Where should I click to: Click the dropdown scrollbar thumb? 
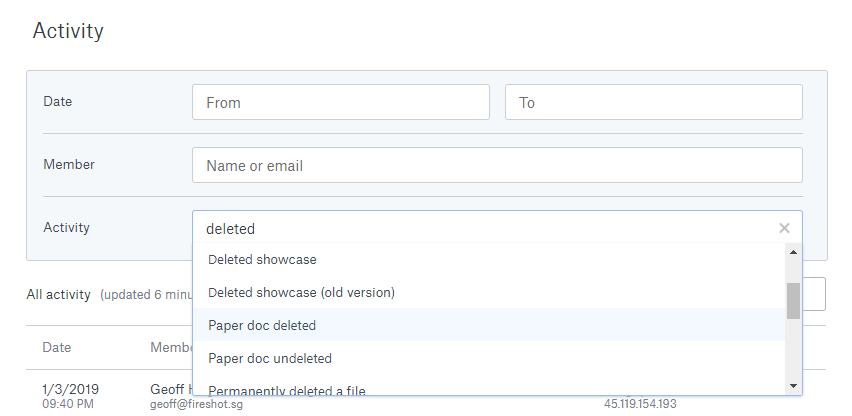pyautogui.click(x=793, y=300)
